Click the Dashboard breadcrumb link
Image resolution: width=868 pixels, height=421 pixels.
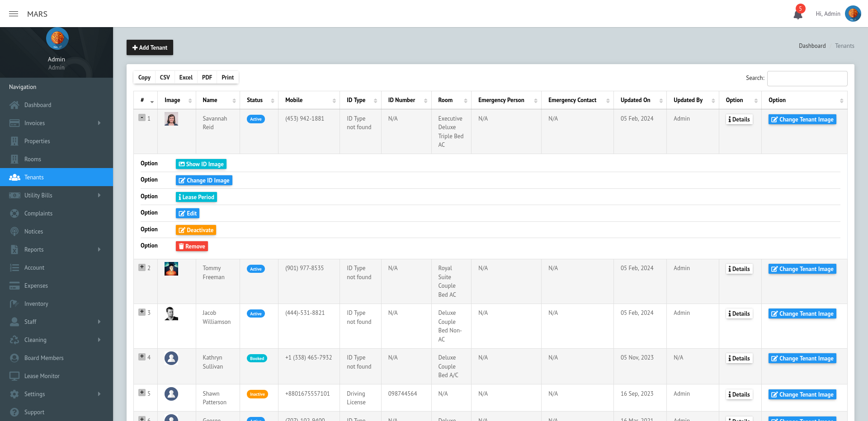[812, 46]
